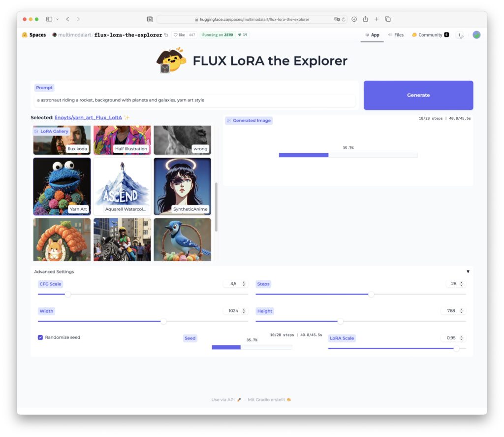
Task: Open the Hugging Face Spaces home link
Action: [34, 35]
